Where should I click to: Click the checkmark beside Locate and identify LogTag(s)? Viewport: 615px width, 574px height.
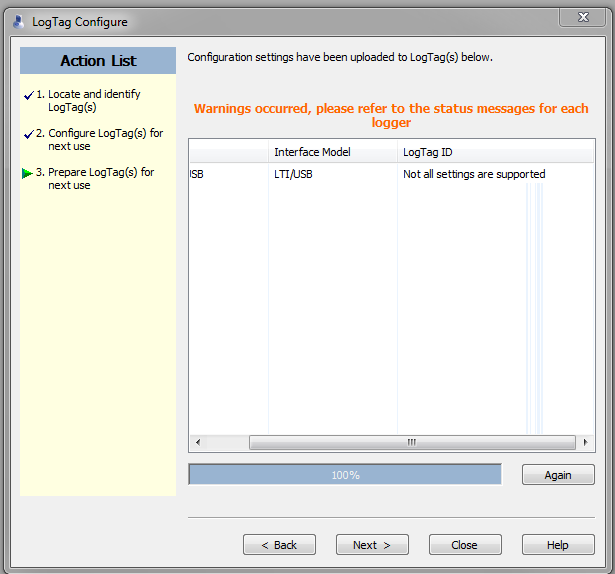(27, 95)
